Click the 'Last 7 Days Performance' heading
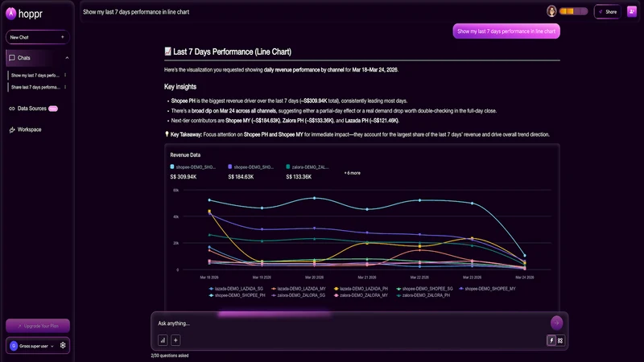The width and height of the screenshot is (644, 362). [x=232, y=51]
